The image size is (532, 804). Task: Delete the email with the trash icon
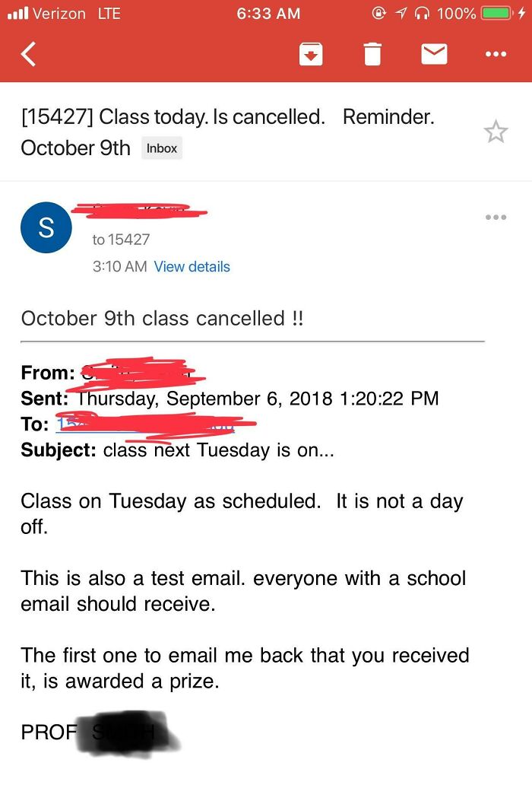point(372,54)
